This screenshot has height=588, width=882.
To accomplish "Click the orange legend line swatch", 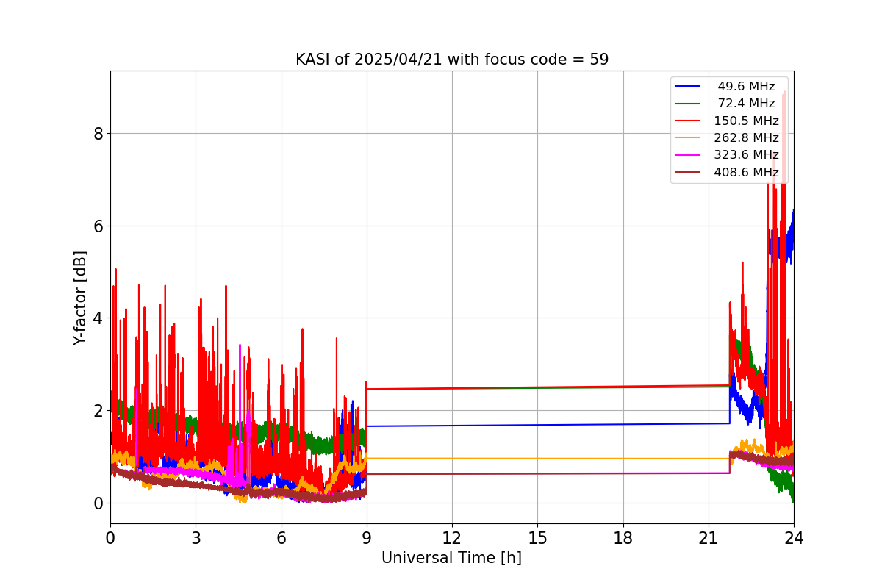I will (x=688, y=138).
